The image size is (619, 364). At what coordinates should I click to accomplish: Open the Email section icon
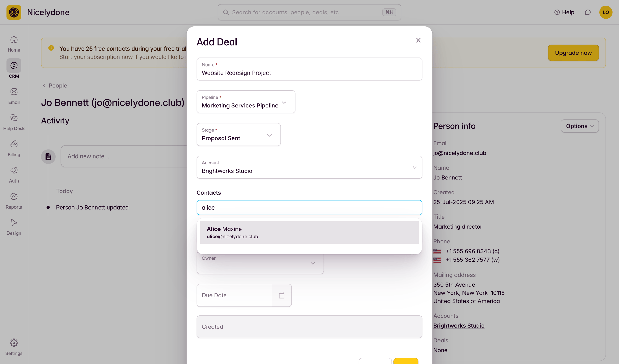14,92
